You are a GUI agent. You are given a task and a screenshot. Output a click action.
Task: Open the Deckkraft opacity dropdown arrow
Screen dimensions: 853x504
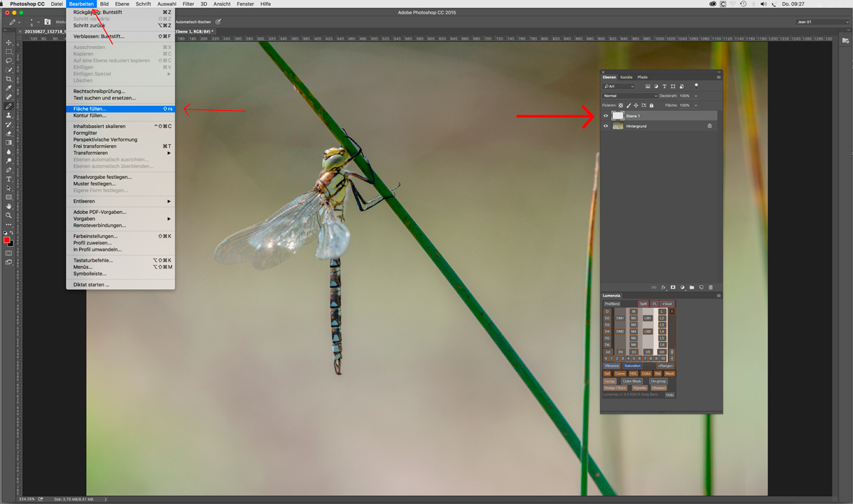696,96
